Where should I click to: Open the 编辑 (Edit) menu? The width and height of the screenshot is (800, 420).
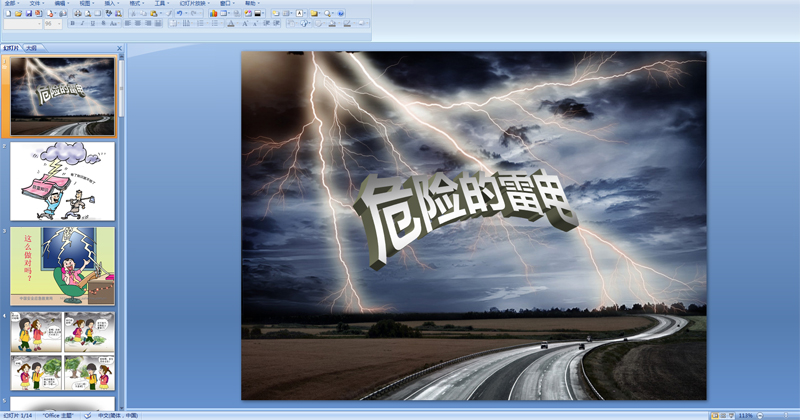(61, 3)
